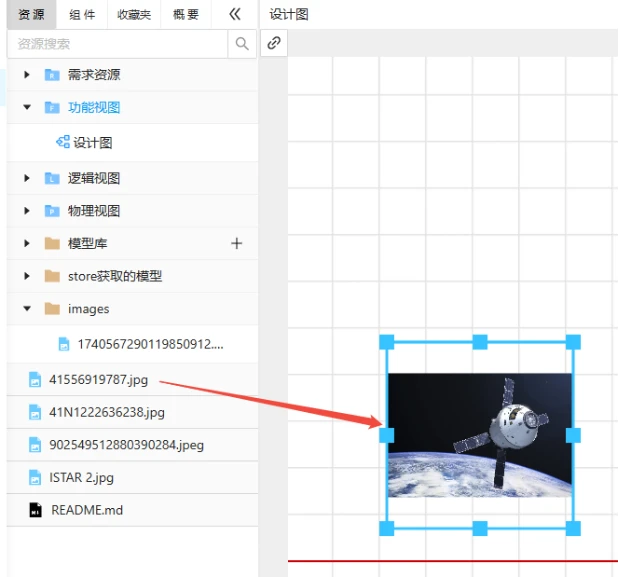Select file ISTAR 2.jpg

coord(81,478)
